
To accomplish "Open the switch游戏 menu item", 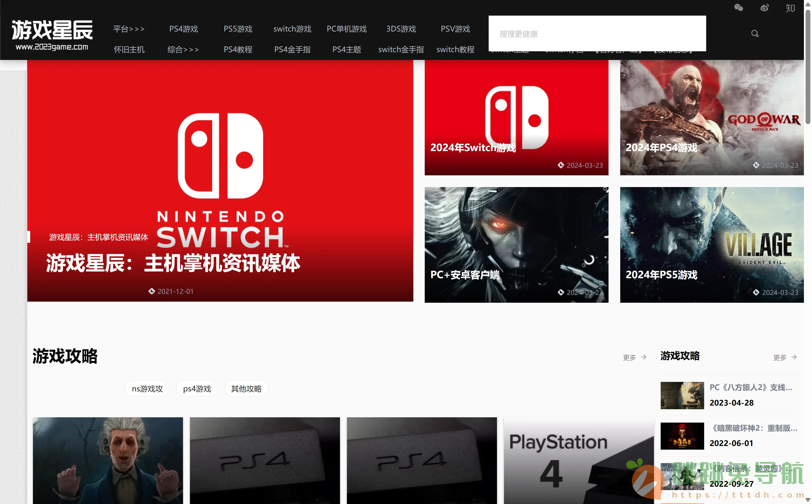I will pos(292,29).
